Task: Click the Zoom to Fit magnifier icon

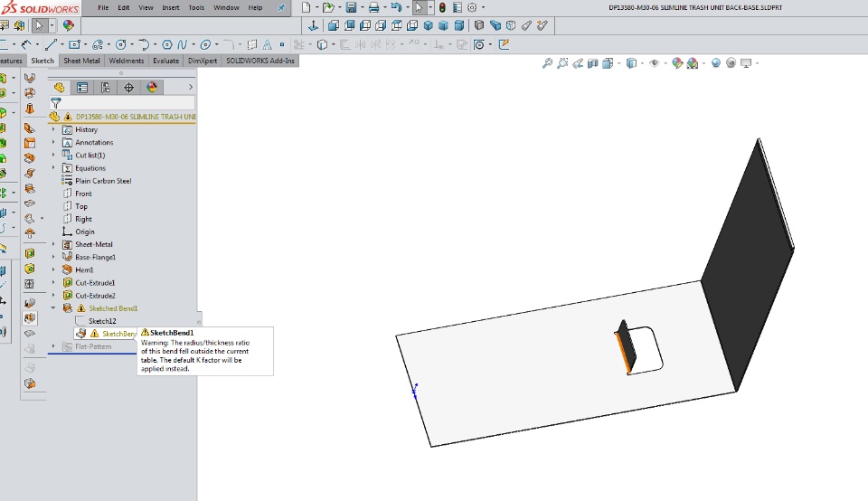Action: point(547,63)
